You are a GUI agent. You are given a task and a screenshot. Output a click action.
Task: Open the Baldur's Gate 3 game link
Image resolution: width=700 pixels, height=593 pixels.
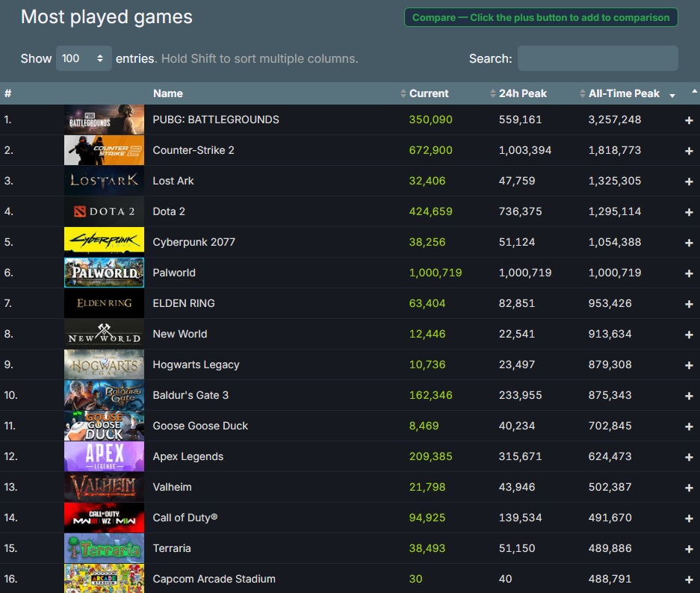click(x=191, y=395)
